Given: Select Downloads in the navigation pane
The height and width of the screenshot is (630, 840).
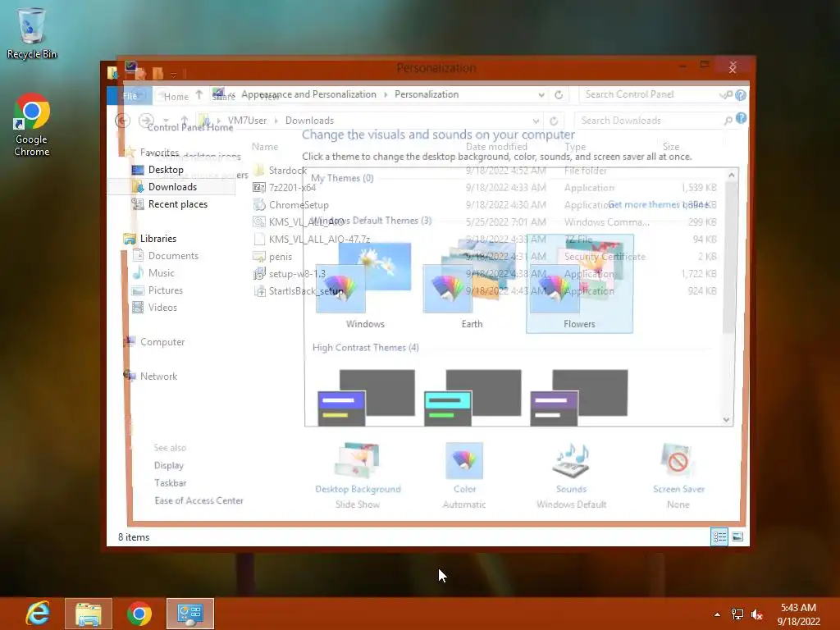Looking at the screenshot, I should (172, 187).
